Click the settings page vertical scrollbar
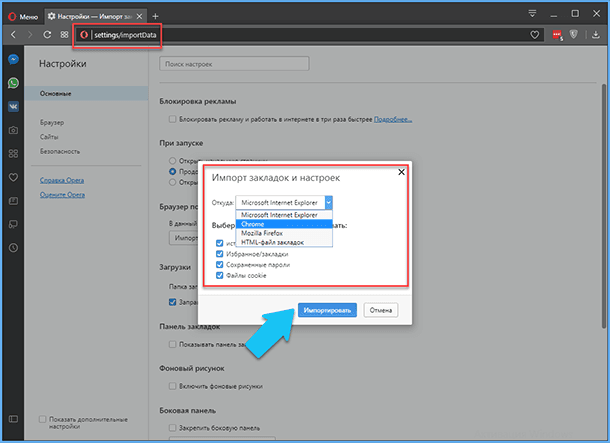The image size is (610, 443). click(604, 206)
